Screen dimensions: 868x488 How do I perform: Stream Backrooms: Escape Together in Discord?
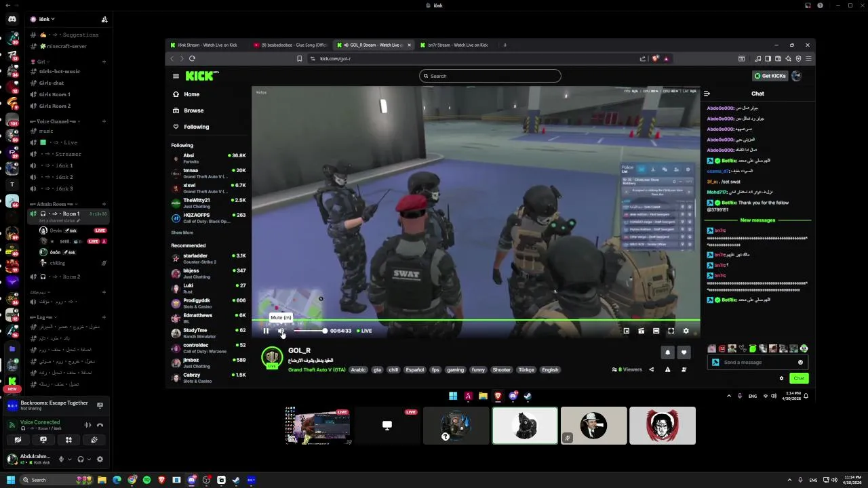tap(100, 405)
